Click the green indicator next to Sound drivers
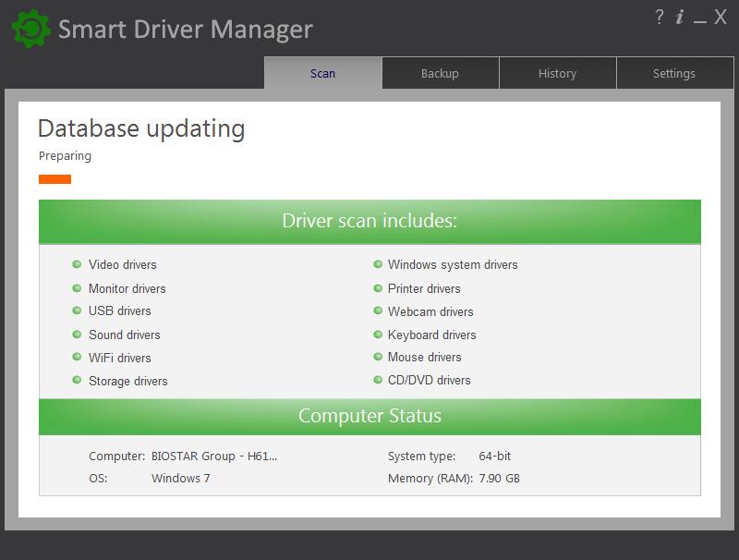Viewport: 739px width, 560px height. 76,335
